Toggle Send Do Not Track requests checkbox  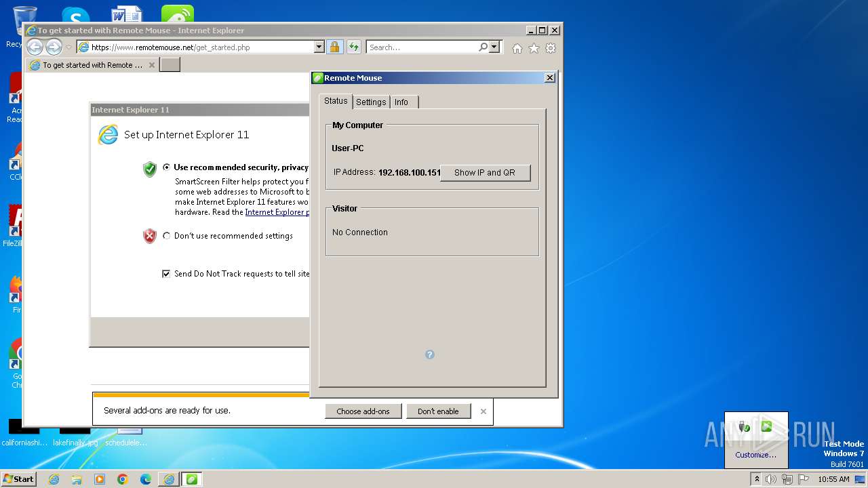tap(166, 274)
